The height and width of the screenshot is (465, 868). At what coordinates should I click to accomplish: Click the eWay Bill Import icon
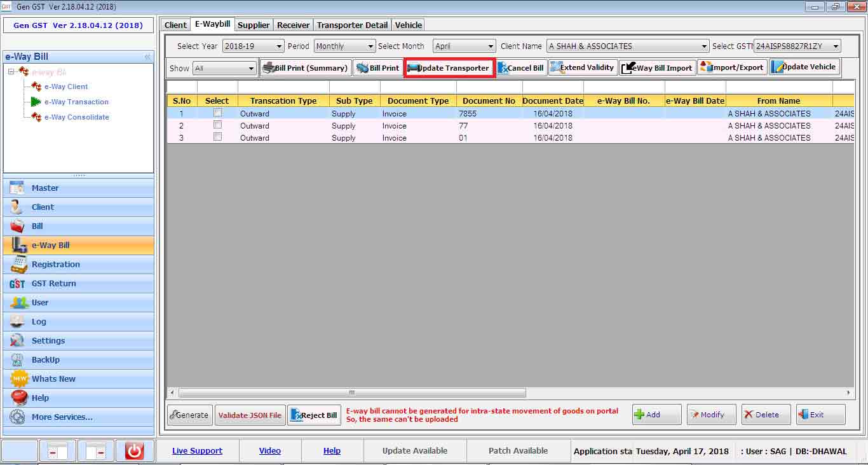point(657,68)
